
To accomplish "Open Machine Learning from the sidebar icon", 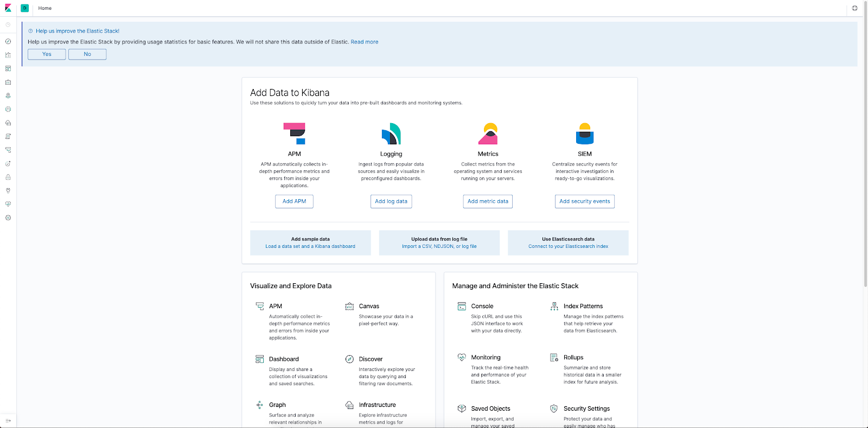I will pos(8,109).
